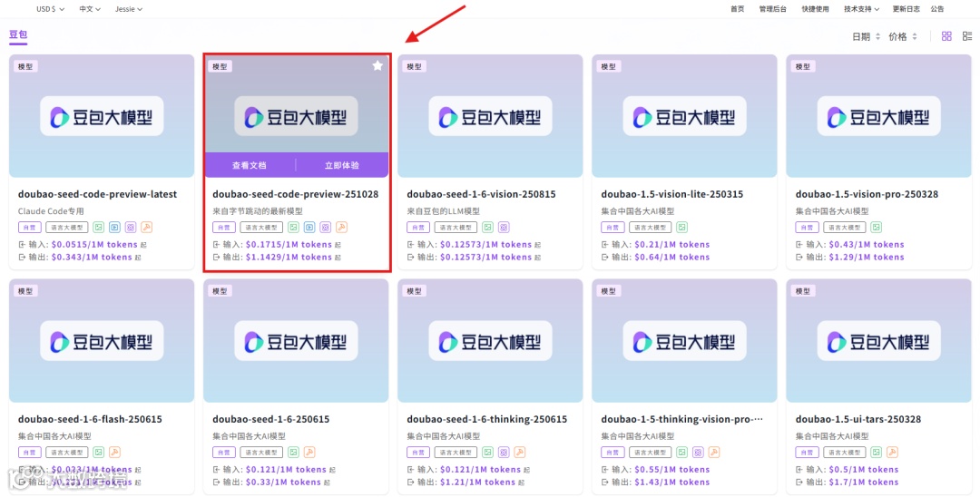Sort models by 日期
Screen dimensions: 980x497
pyautogui.click(x=866, y=37)
